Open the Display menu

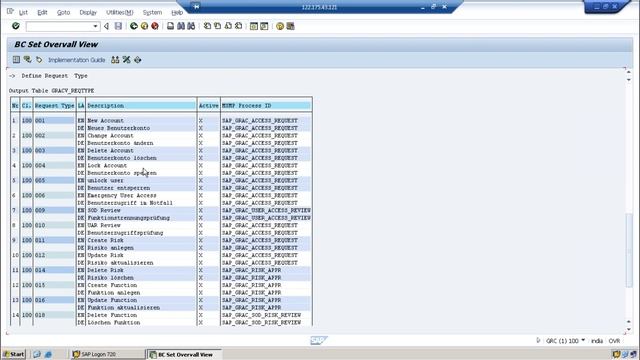[88, 13]
